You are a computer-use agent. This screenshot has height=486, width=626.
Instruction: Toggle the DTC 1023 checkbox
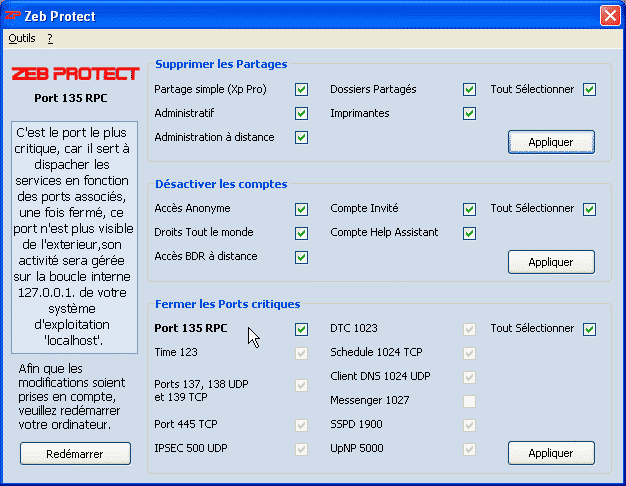[470, 329]
